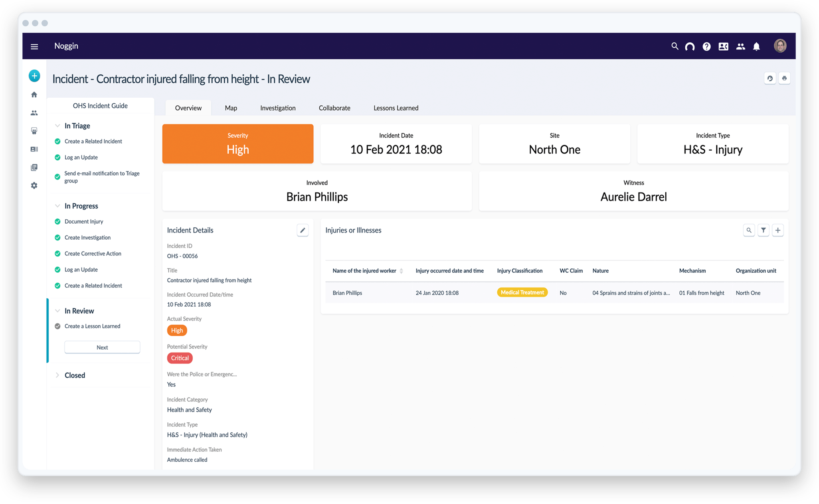This screenshot has width=819, height=504.
Task: Toggle the Create Investigation step checkmark
Action: pos(57,238)
